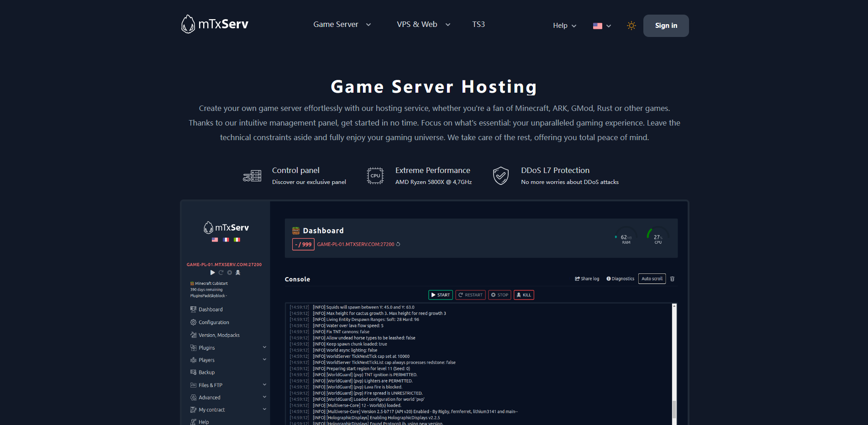
Task: Clear console with trash icon
Action: pos(672,278)
